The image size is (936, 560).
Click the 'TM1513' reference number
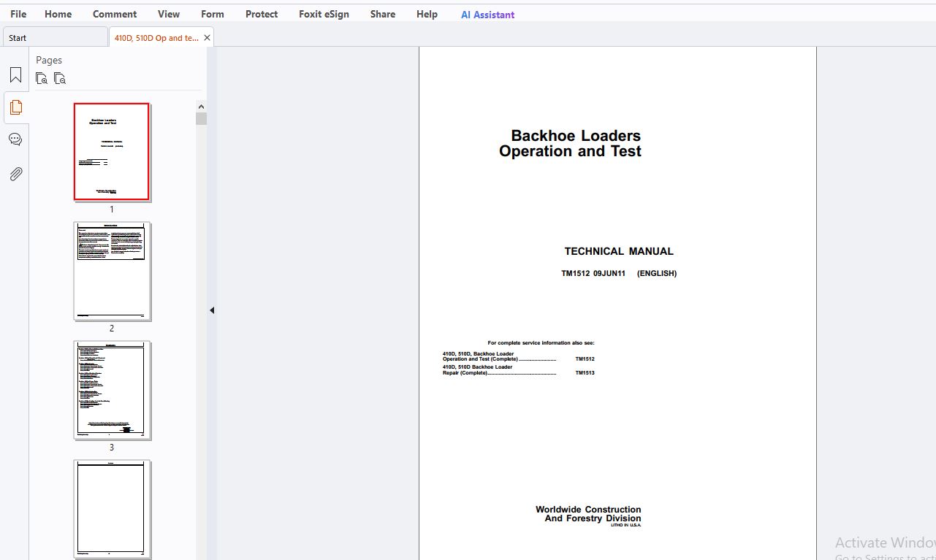(x=585, y=373)
